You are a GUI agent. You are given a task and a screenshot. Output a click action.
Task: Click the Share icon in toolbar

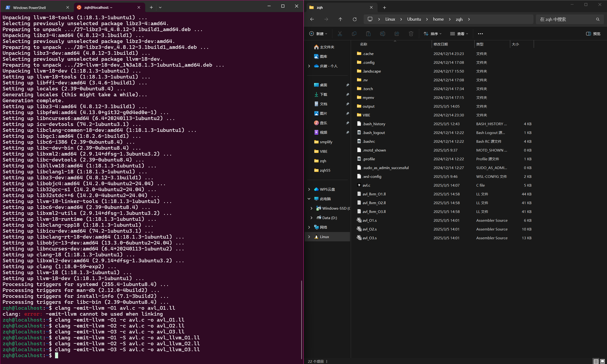[397, 34]
